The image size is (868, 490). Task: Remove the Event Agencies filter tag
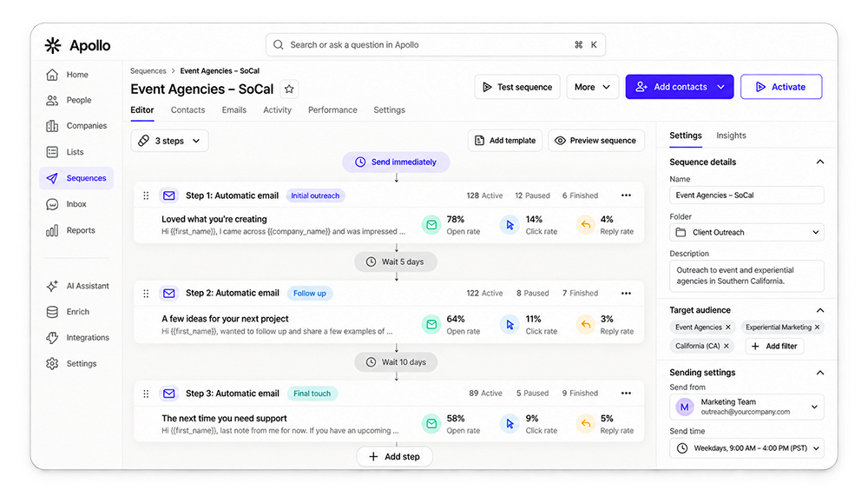tap(728, 328)
